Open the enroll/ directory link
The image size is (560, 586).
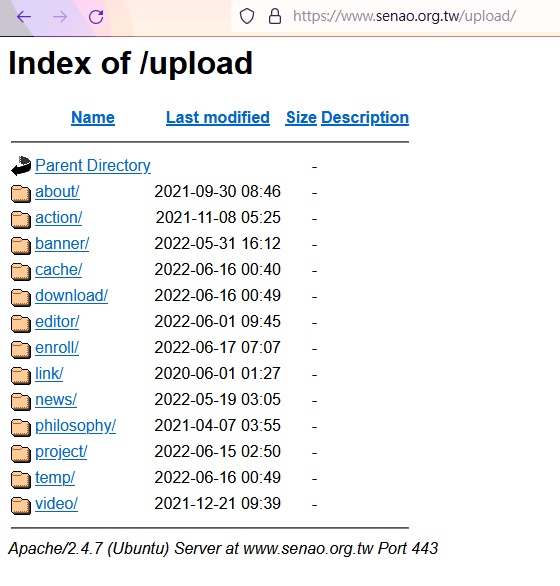[x=57, y=347]
